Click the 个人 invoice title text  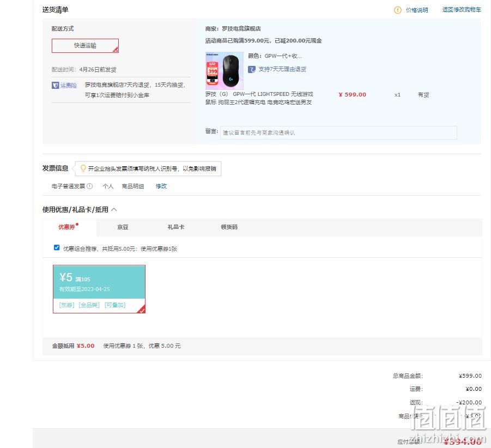coord(108,186)
